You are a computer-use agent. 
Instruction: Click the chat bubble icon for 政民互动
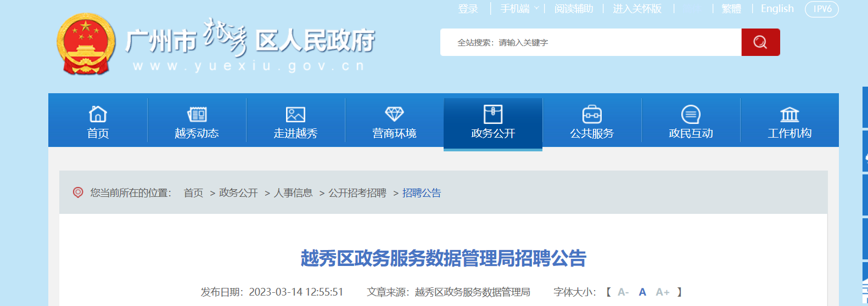click(691, 114)
